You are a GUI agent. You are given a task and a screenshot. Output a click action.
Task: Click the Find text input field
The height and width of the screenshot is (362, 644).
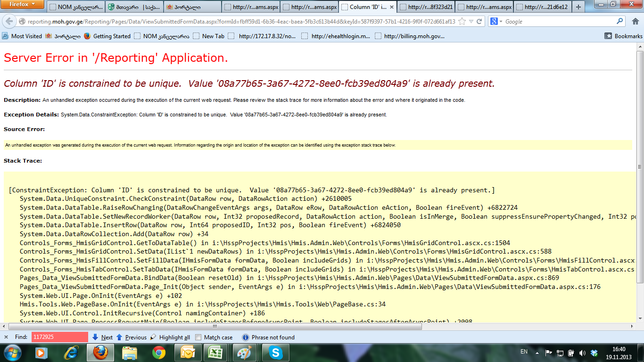pos(59,337)
